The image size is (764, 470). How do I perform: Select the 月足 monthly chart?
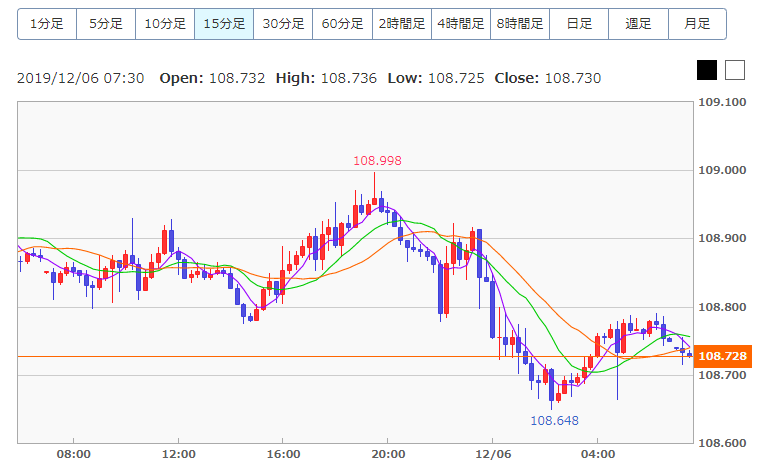(697, 24)
